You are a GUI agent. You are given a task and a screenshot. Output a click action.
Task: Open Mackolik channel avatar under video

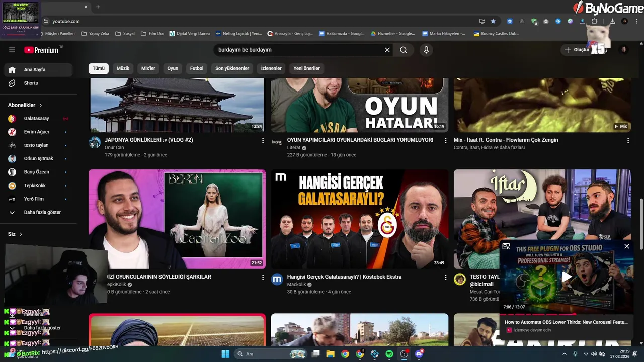[x=277, y=279]
